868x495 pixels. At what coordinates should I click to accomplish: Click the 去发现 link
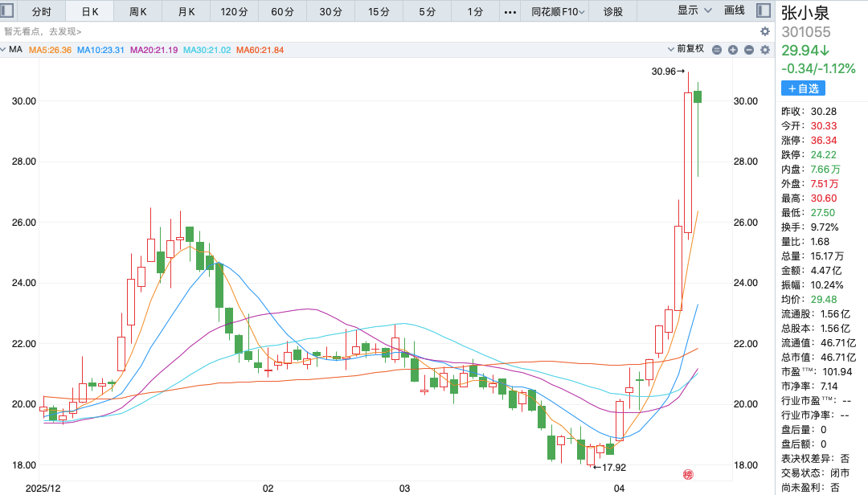(63, 31)
